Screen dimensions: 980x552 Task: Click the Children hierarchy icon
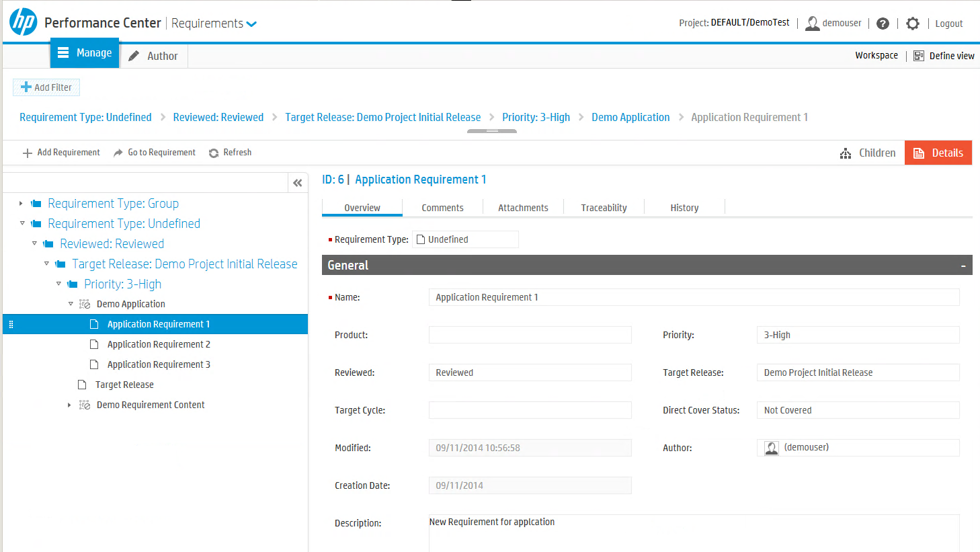point(846,153)
